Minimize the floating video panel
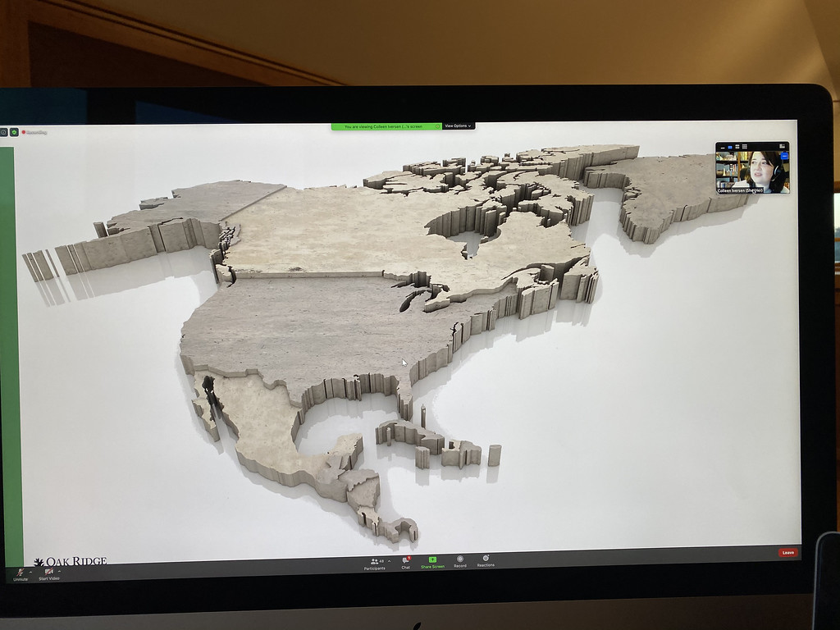 pos(723,148)
